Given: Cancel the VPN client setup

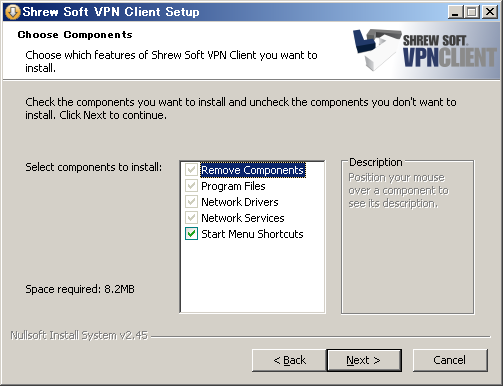Looking at the screenshot, I should tap(450, 360).
